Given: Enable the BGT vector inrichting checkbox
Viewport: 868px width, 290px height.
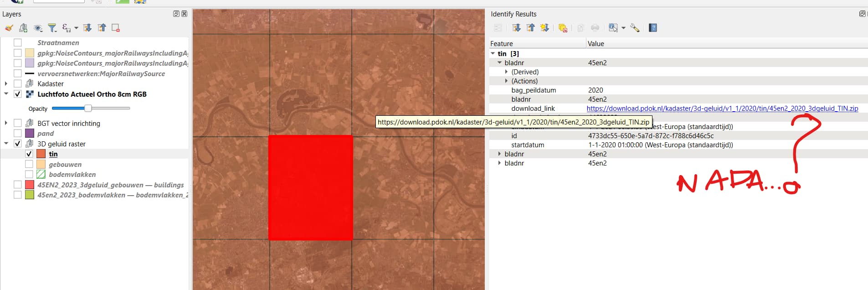Looking at the screenshot, I should 18,123.
